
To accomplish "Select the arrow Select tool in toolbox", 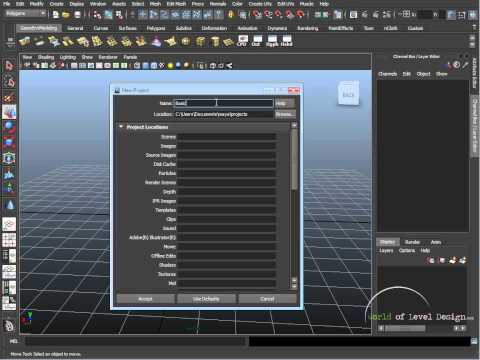I will pos(9,66).
